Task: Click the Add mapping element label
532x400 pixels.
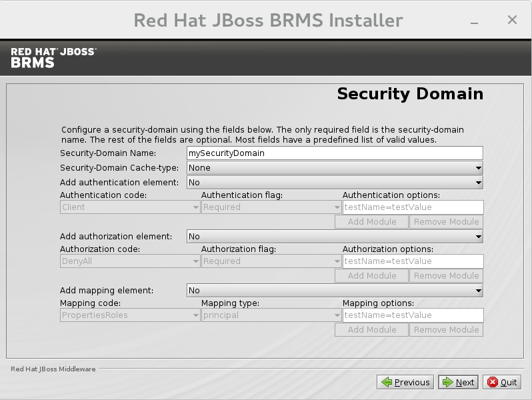Action: coord(107,291)
